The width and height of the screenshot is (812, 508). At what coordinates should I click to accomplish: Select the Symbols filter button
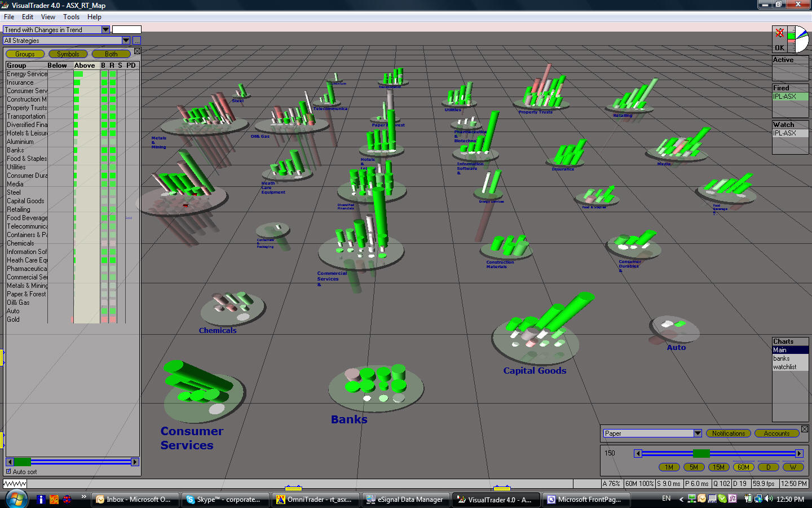point(68,54)
